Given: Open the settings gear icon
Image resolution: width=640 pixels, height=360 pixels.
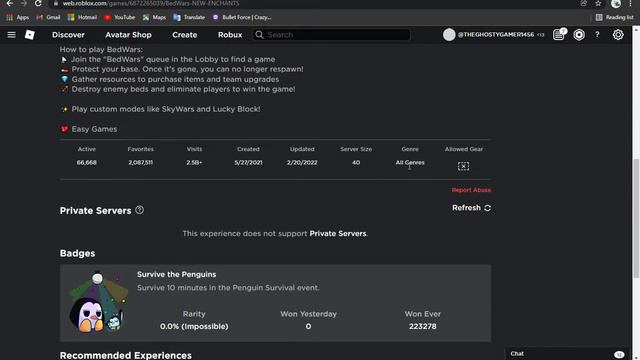Looking at the screenshot, I should click(x=618, y=35).
